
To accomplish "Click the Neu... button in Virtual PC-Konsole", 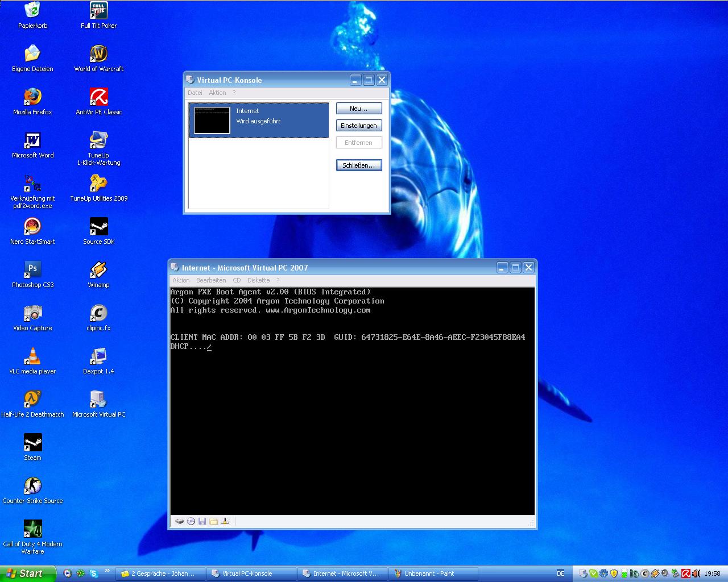I will point(359,109).
